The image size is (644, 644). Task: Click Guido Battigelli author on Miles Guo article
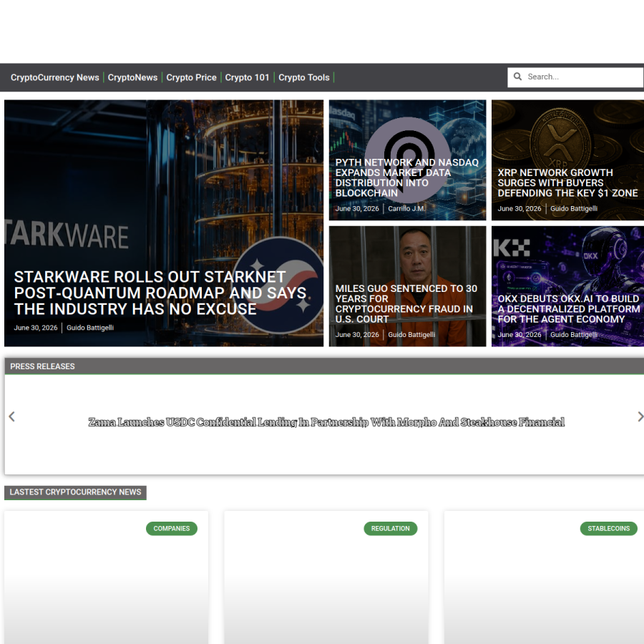pos(411,335)
